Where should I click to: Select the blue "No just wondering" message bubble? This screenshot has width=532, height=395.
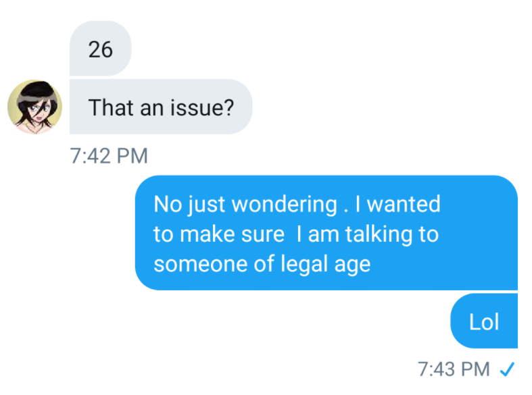pyautogui.click(x=327, y=233)
